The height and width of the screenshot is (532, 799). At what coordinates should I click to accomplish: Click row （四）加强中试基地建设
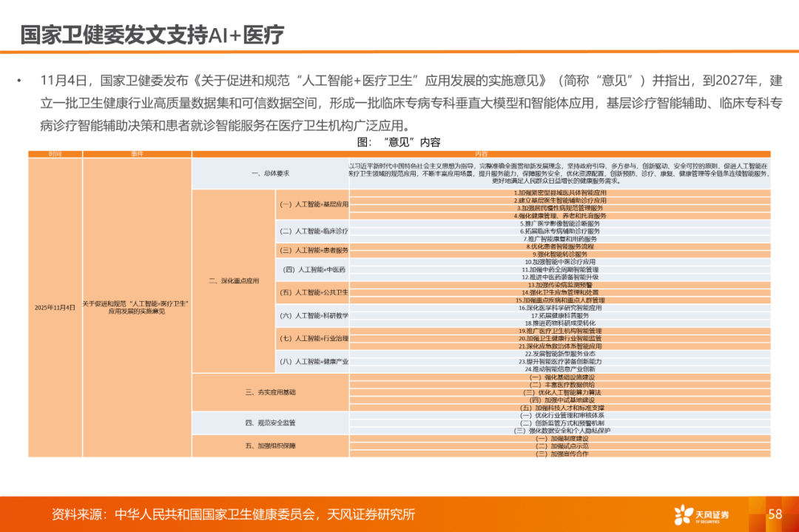pyautogui.click(x=560, y=400)
